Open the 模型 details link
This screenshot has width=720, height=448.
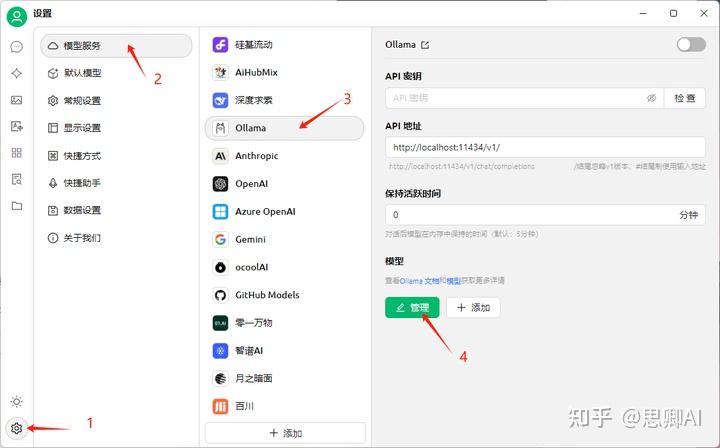pos(454,280)
